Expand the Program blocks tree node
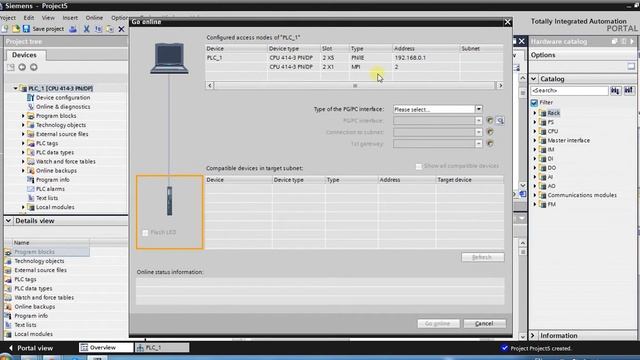Image resolution: width=640 pixels, height=360 pixels. coord(23,116)
